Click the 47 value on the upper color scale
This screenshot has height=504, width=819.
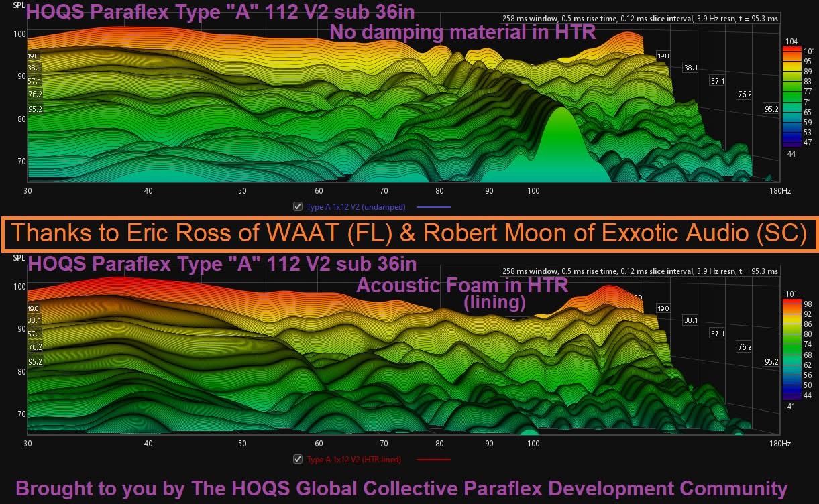click(x=807, y=143)
